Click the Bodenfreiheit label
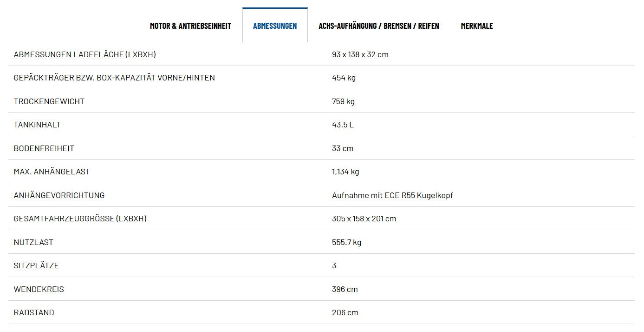Viewport: 644px width, 332px height. tap(44, 148)
